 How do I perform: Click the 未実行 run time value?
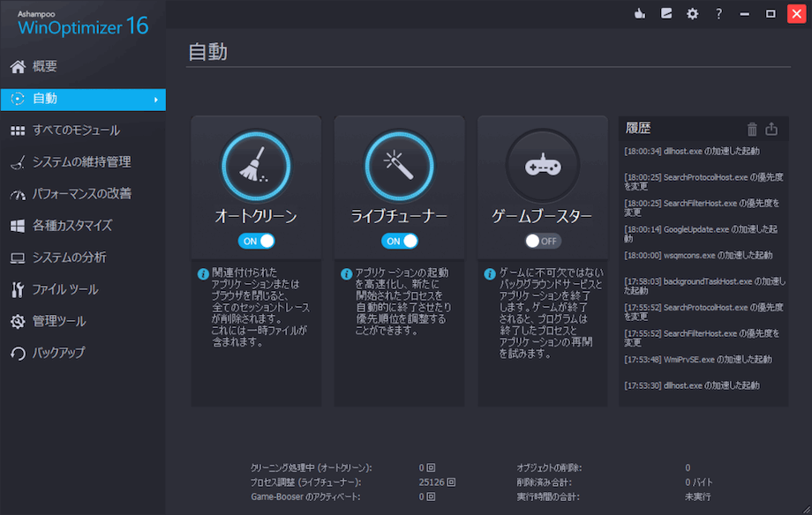click(x=697, y=496)
